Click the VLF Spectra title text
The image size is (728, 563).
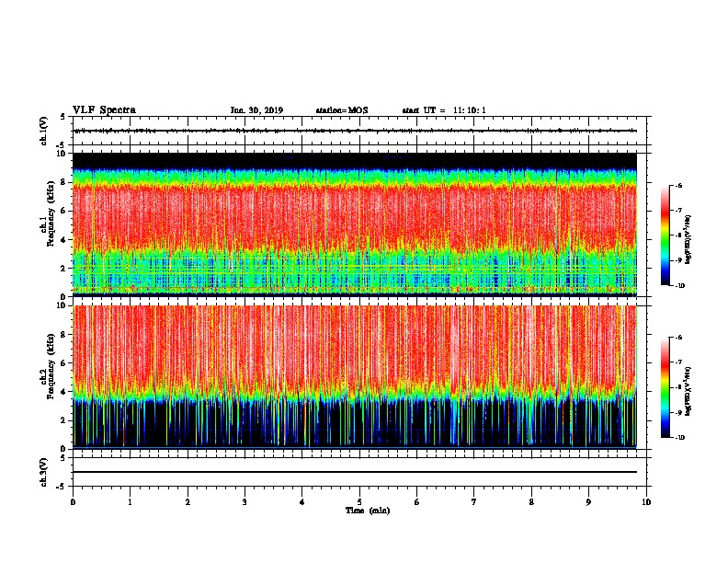(104, 110)
